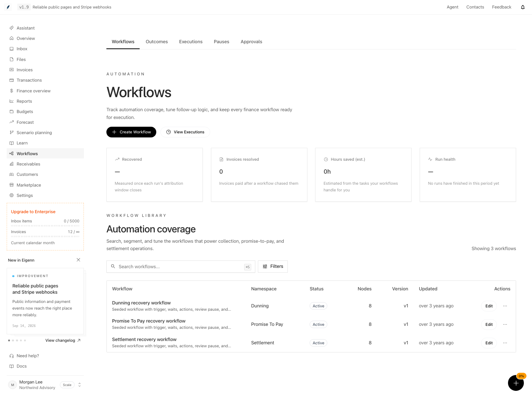Viewport: 532px width, 399px height.
Task: Open View changelog link
Action: pos(63,341)
